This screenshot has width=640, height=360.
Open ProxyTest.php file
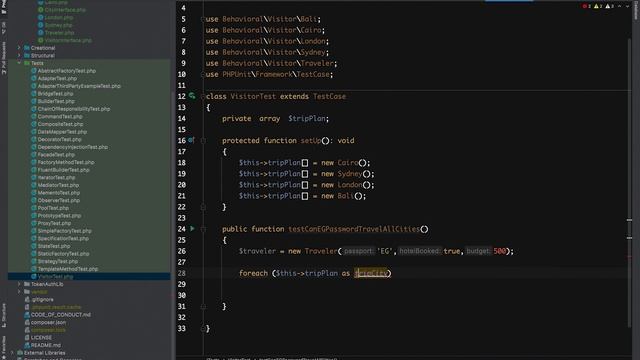click(x=54, y=223)
